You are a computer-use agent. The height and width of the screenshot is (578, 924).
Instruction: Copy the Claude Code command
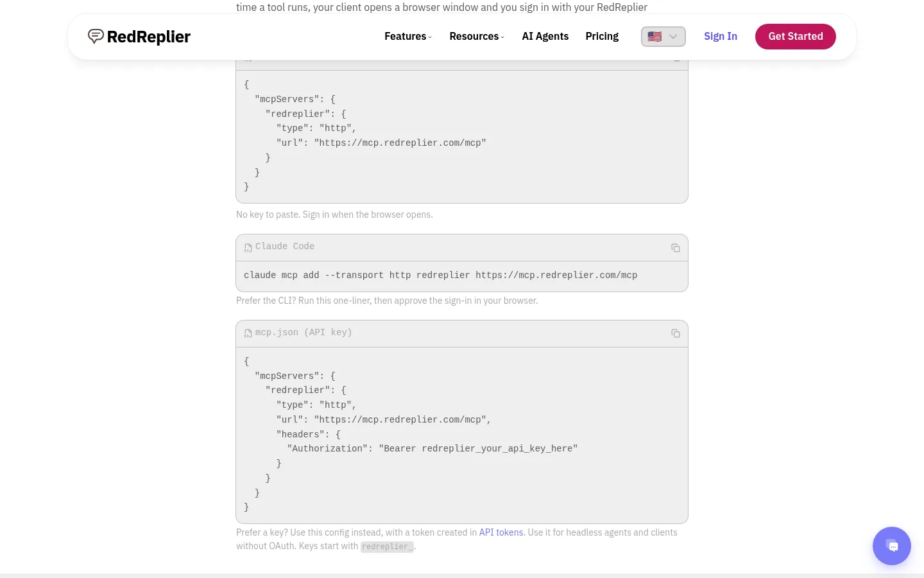676,248
